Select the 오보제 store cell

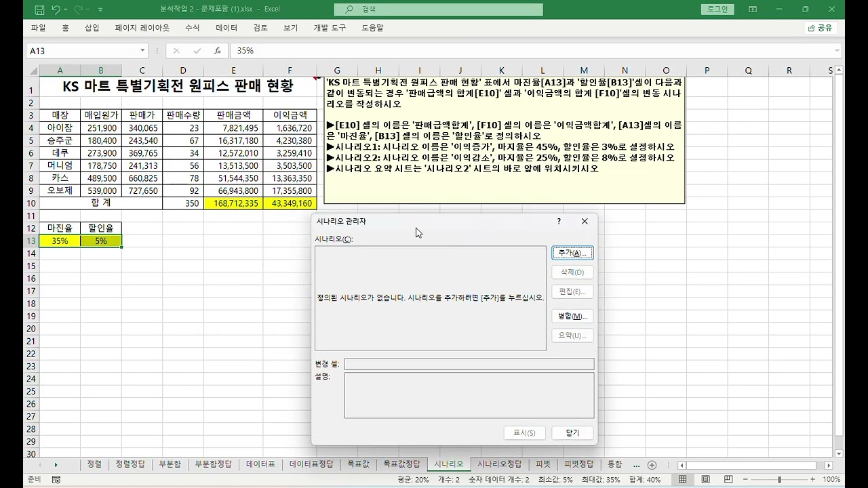coord(60,190)
